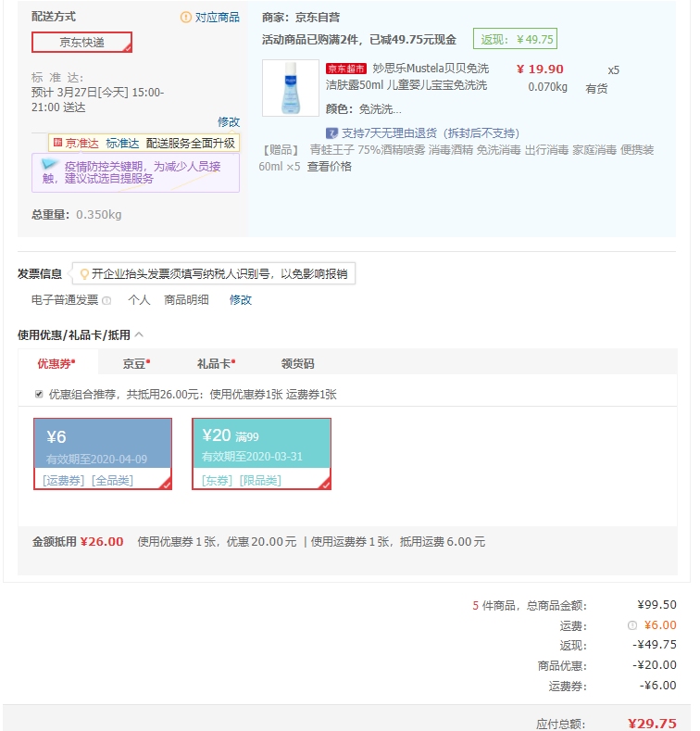The image size is (700, 731).
Task: Click the 疫情防控关键期 pickup suggestion notice
Action: point(135,172)
